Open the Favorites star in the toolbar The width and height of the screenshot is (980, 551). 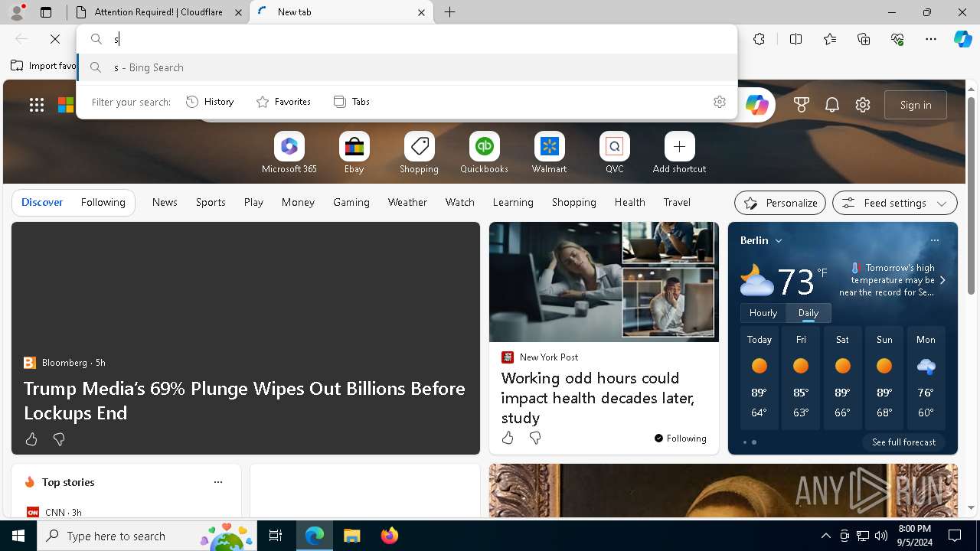830,39
